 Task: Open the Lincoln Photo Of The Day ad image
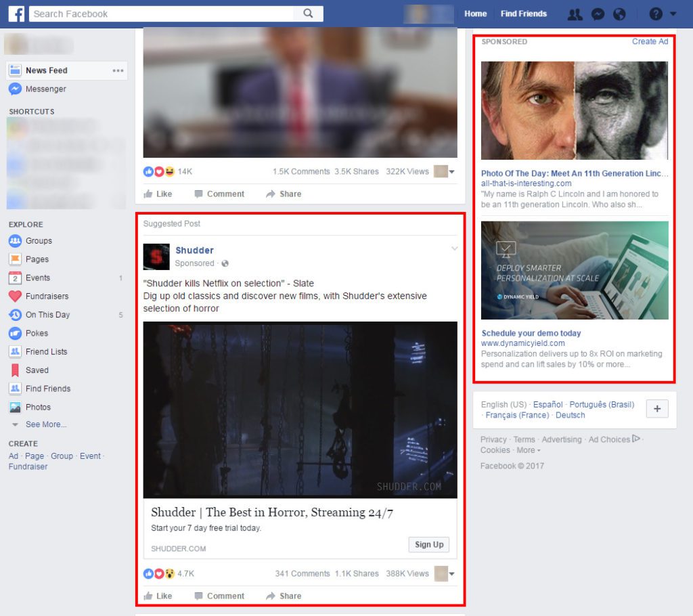point(575,110)
